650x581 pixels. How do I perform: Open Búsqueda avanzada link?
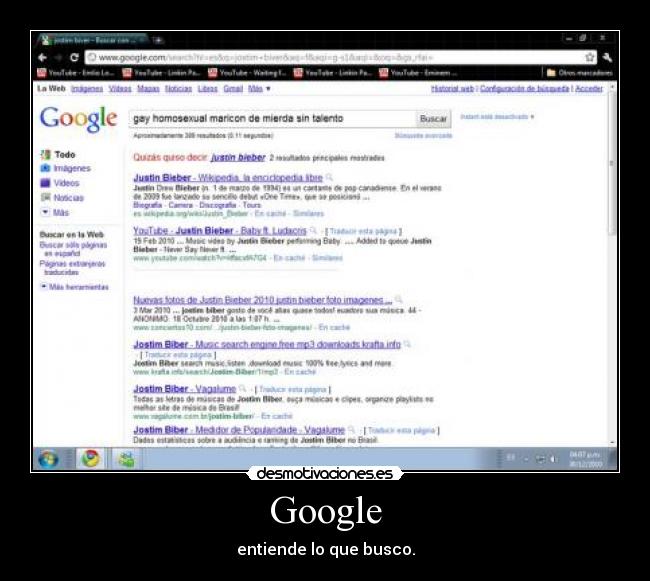423,136
